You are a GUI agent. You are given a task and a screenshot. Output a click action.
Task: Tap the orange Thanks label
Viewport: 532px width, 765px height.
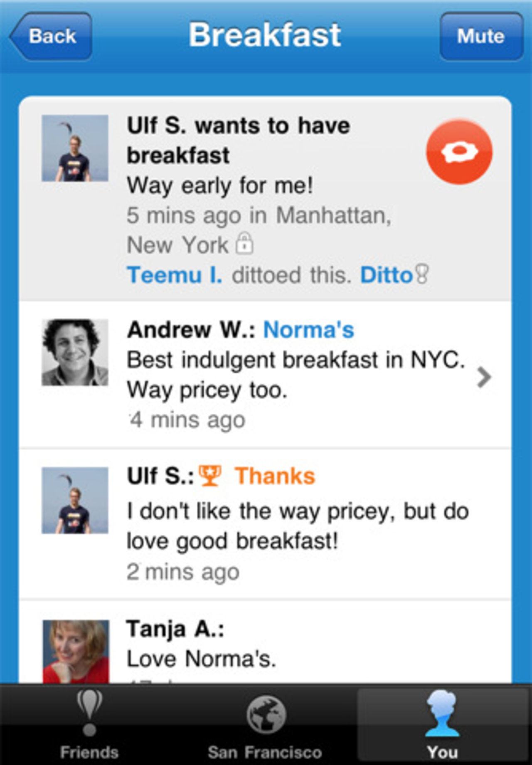pos(275,476)
